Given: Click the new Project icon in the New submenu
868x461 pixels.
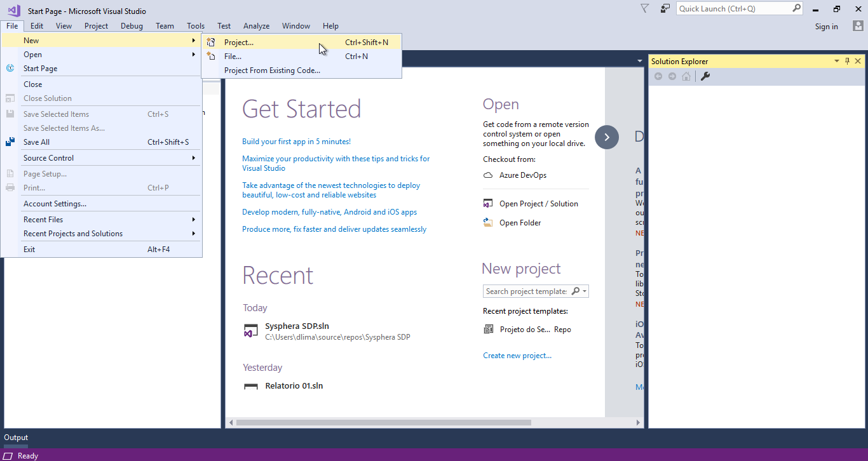Looking at the screenshot, I should tap(211, 42).
